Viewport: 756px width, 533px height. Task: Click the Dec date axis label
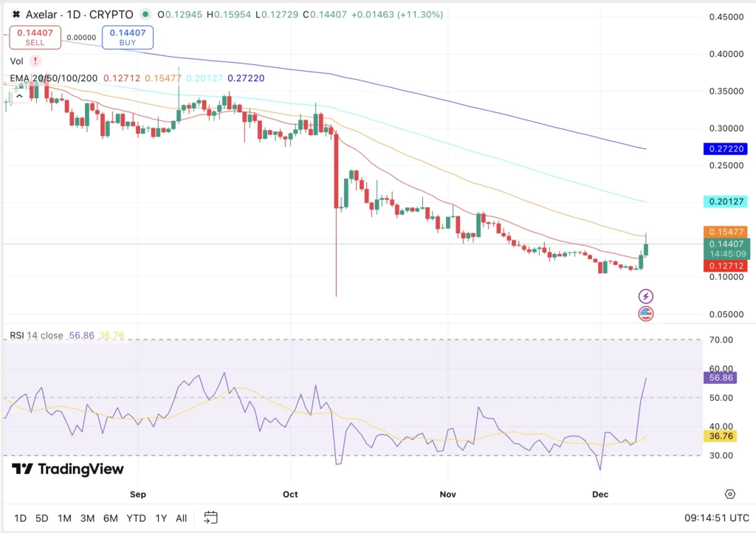click(x=600, y=494)
